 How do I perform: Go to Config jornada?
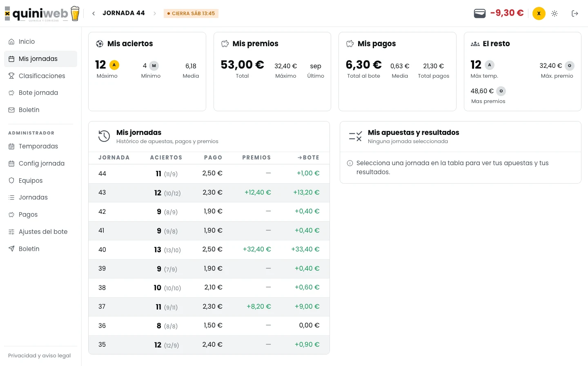[40, 164]
